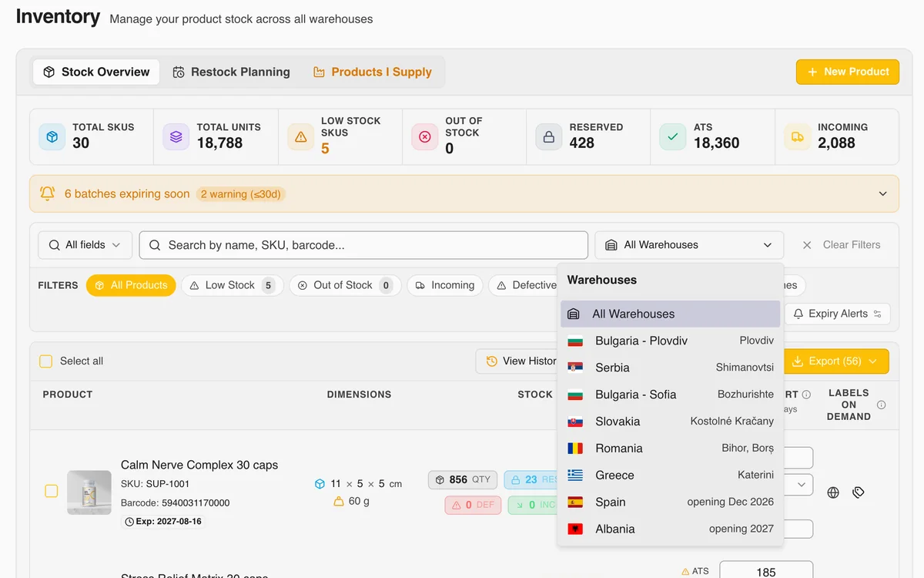The height and width of the screenshot is (578, 924).
Task: Click the View History clock icon
Action: 492,361
